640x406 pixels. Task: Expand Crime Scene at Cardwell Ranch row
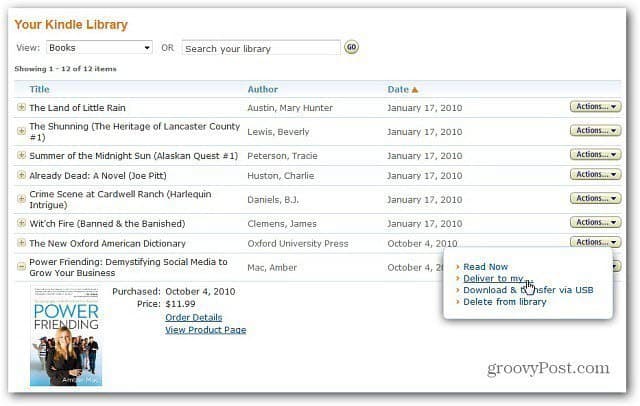[21, 199]
